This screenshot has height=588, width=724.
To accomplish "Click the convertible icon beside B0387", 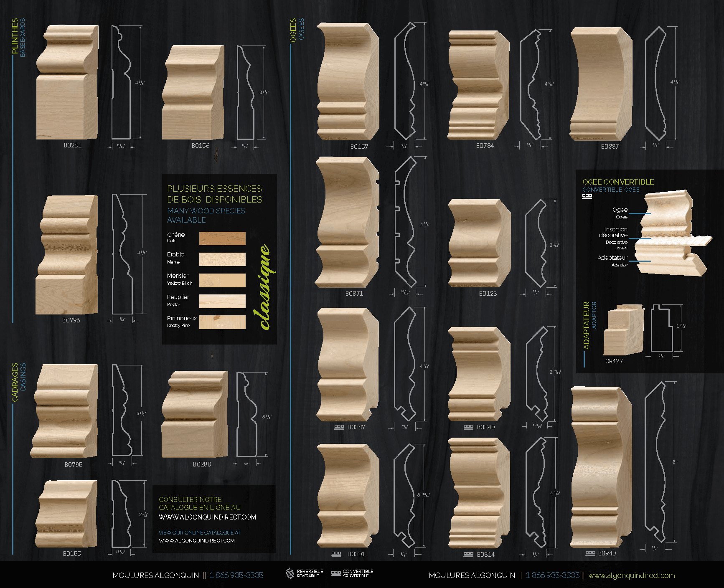I will coord(339,427).
